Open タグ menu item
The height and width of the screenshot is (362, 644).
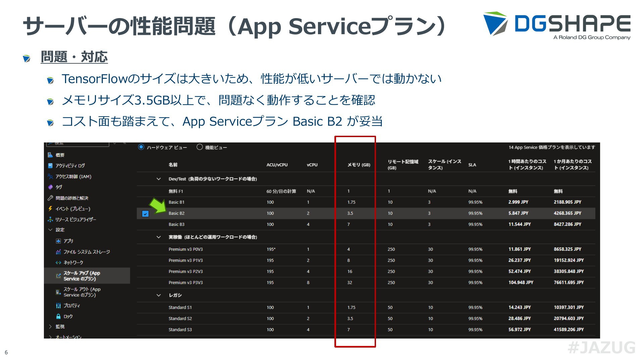[x=59, y=187]
